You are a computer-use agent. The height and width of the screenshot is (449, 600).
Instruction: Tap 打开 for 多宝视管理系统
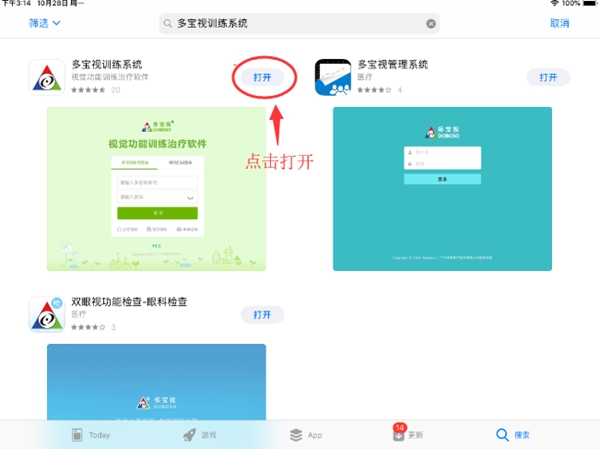548,78
